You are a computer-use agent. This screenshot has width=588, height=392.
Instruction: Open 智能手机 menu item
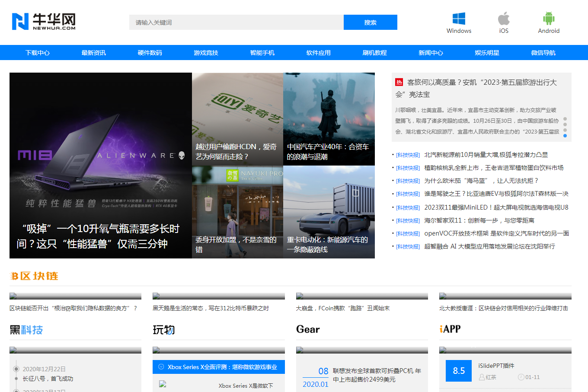[x=262, y=53]
